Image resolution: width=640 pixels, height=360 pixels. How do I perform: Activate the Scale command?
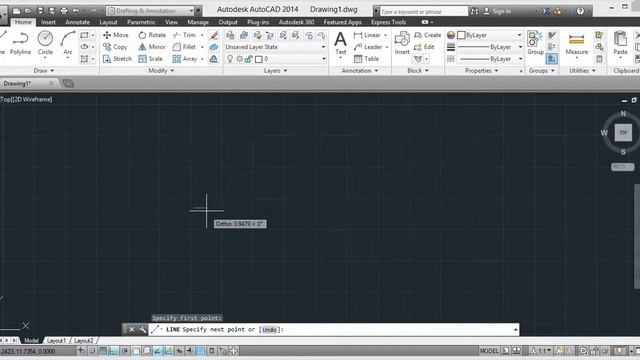150,59
